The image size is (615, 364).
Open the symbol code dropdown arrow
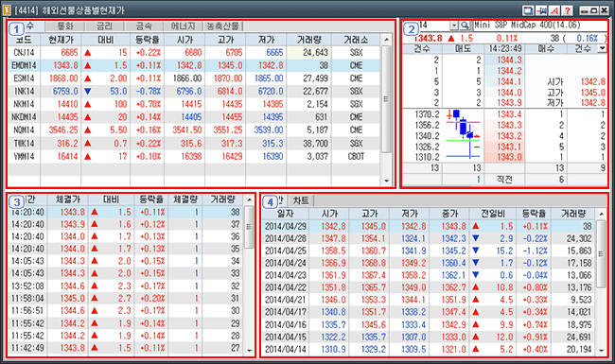[x=454, y=26]
